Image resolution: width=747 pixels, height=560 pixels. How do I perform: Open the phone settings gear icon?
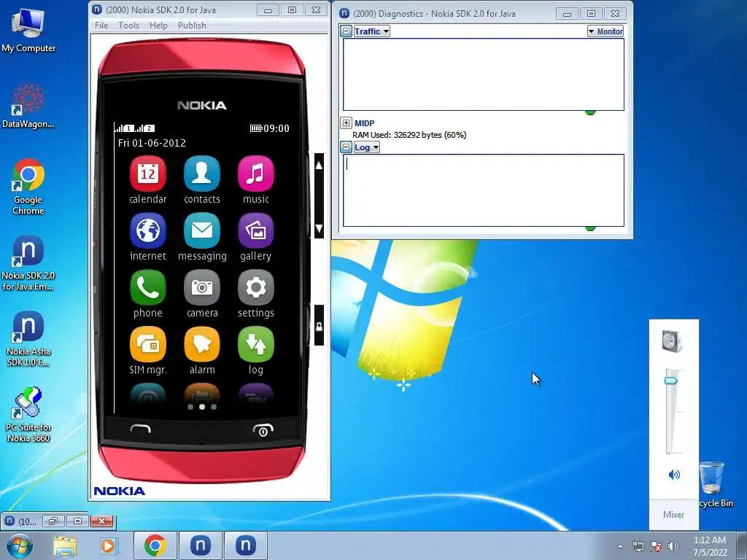[x=256, y=287]
